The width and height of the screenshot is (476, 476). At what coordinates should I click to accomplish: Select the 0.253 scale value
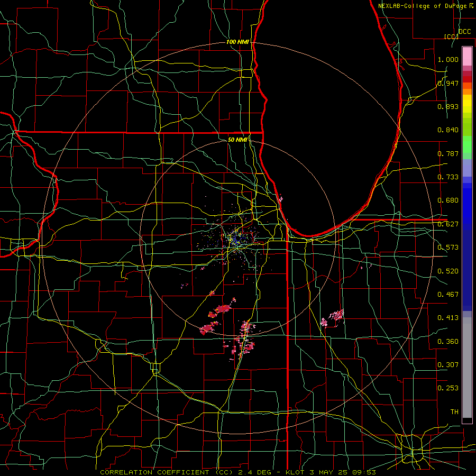(x=448, y=388)
